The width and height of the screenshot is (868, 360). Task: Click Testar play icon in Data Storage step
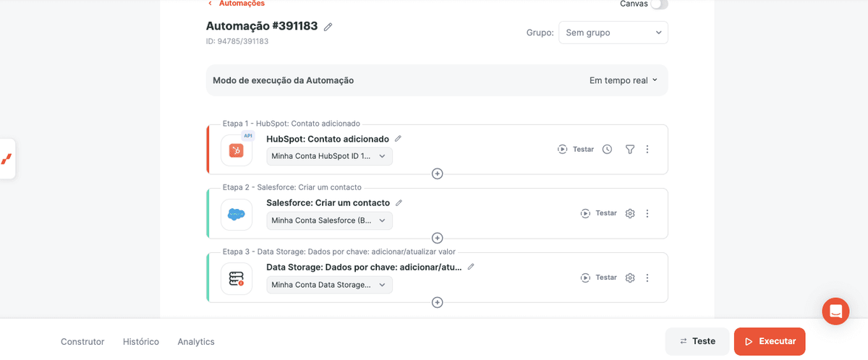585,278
